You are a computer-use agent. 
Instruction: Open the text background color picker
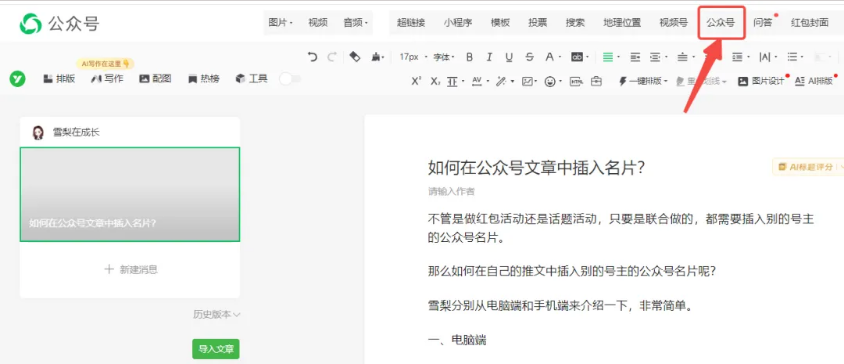pyautogui.click(x=580, y=57)
